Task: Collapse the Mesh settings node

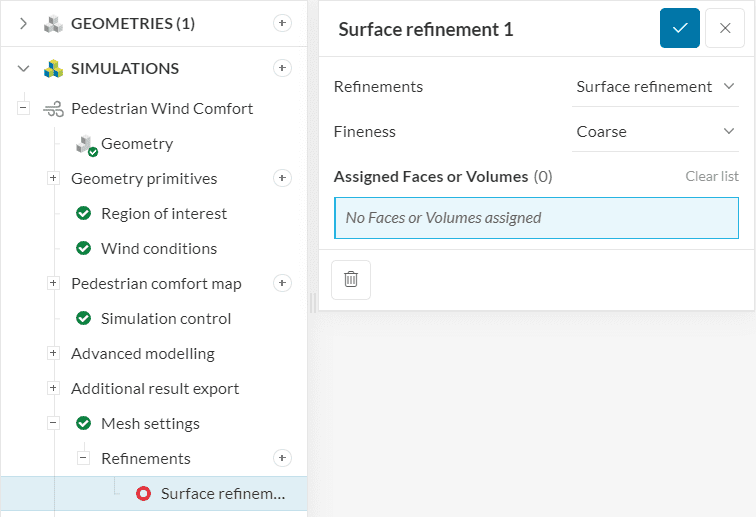Action: tap(53, 423)
